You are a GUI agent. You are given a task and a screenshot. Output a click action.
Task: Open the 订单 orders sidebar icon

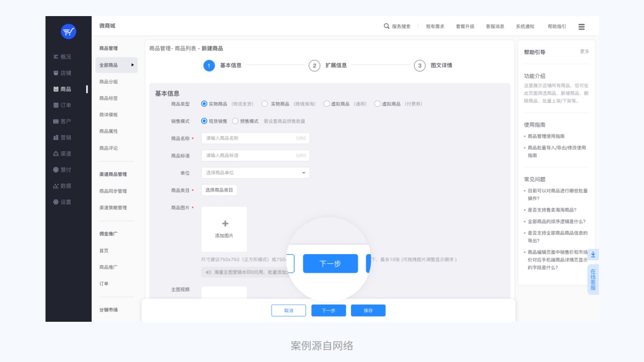[56, 105]
